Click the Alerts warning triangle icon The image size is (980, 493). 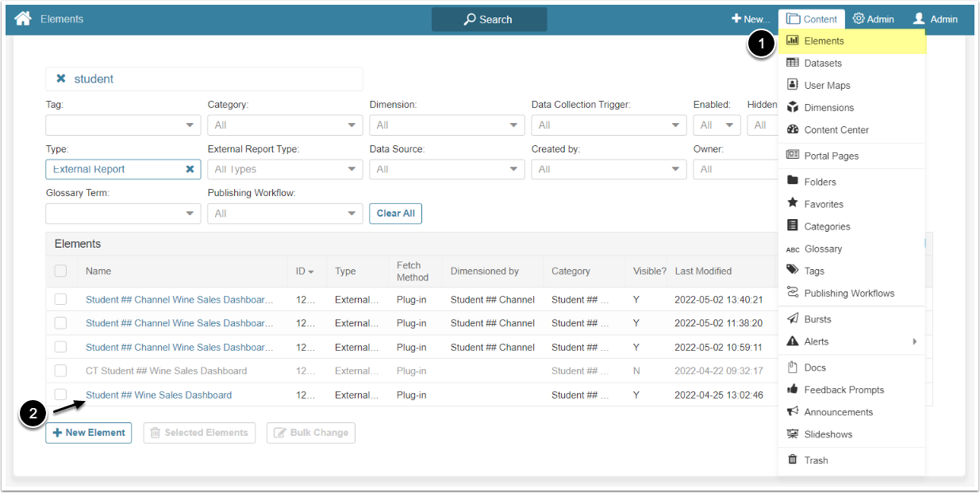click(792, 341)
